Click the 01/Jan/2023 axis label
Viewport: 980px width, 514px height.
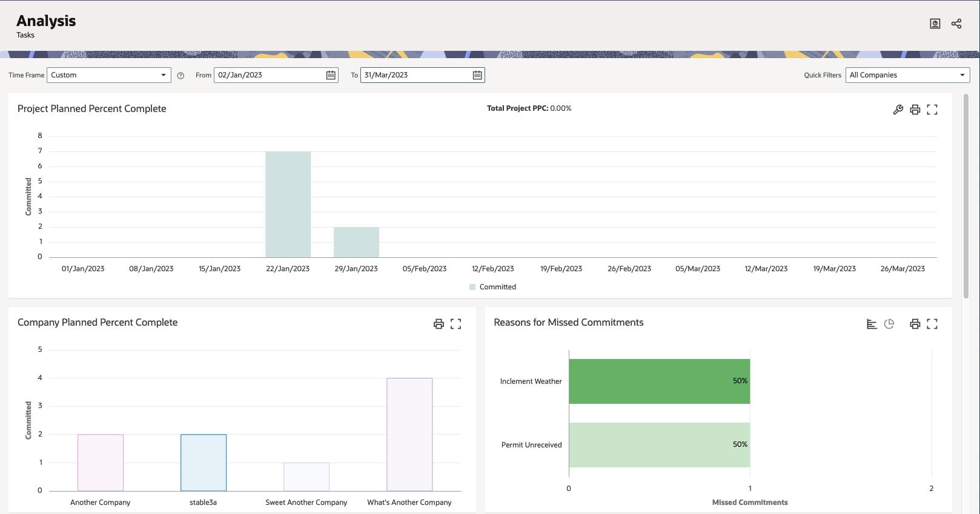[83, 269]
